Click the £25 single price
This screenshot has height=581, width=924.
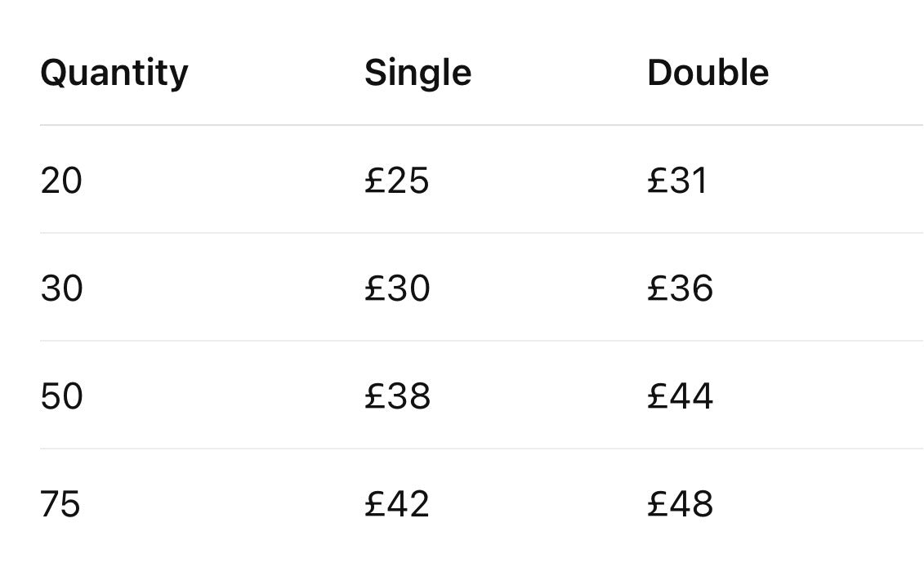tap(396, 181)
